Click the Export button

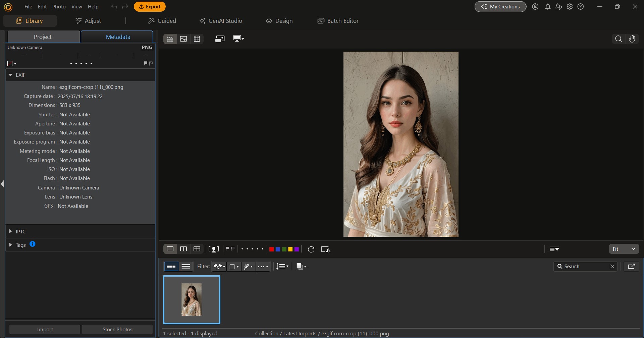(150, 6)
